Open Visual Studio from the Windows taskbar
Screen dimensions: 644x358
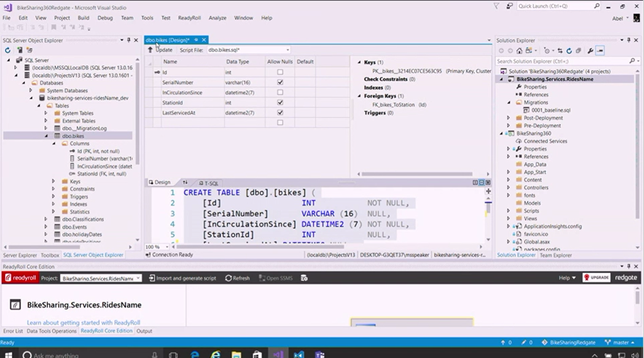[277, 354]
